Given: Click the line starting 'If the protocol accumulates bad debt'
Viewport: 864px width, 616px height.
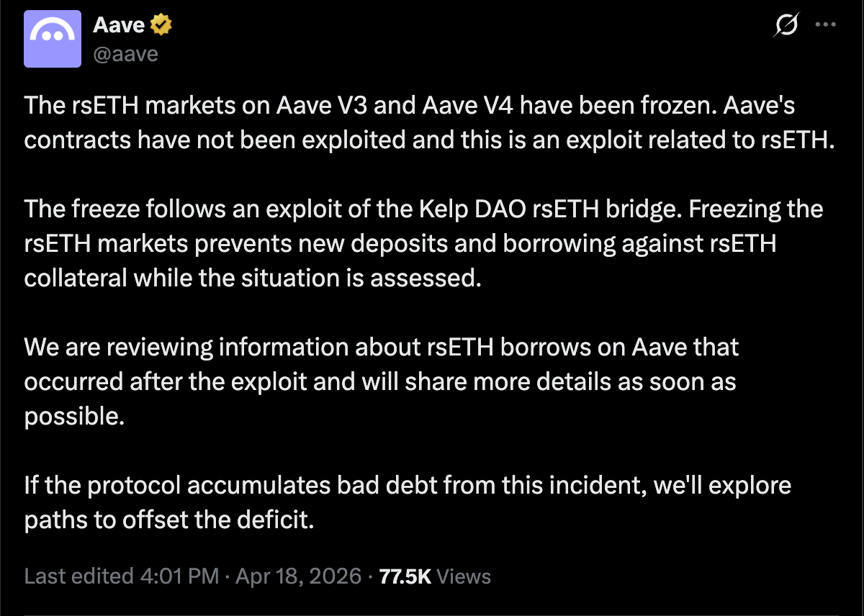Looking at the screenshot, I should (x=408, y=486).
